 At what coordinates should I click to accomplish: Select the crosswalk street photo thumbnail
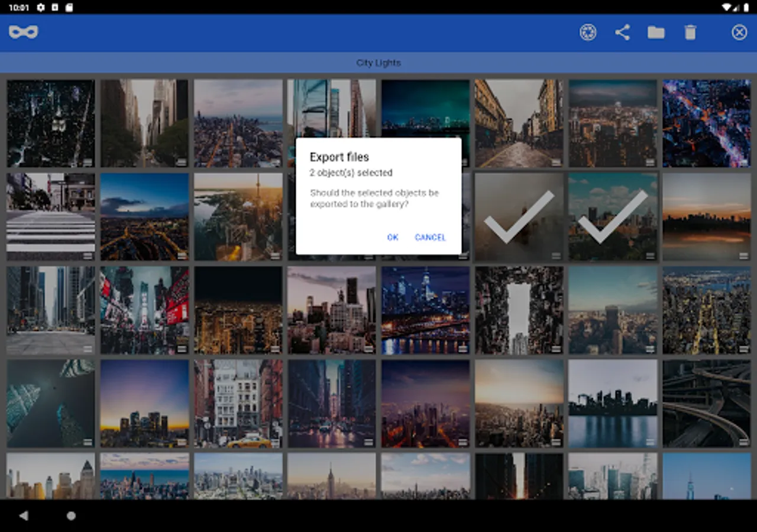(51, 216)
